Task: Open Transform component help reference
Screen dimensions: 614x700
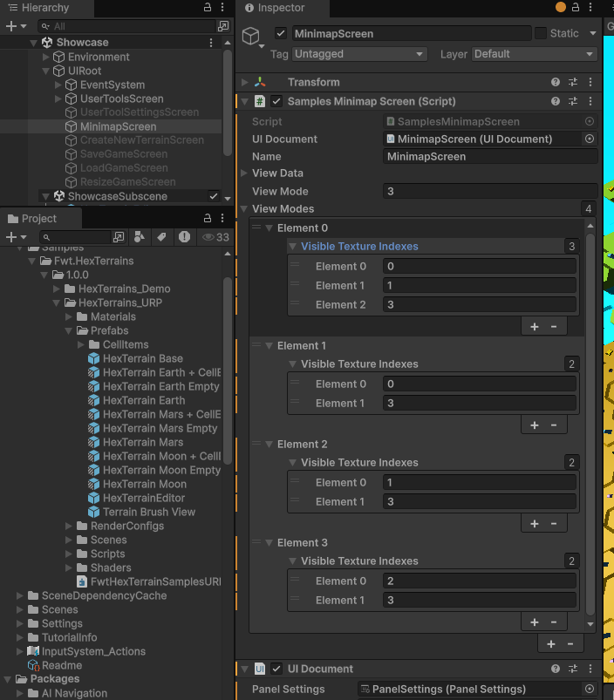Action: [555, 82]
